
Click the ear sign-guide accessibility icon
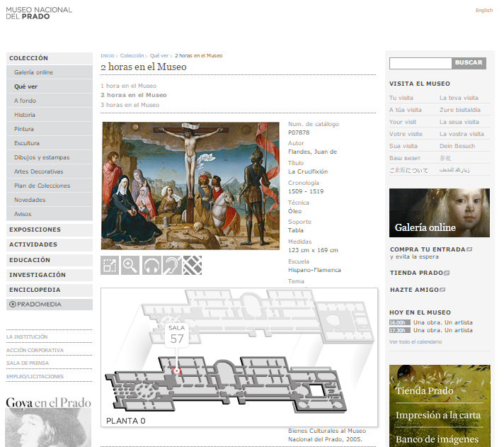172,265
